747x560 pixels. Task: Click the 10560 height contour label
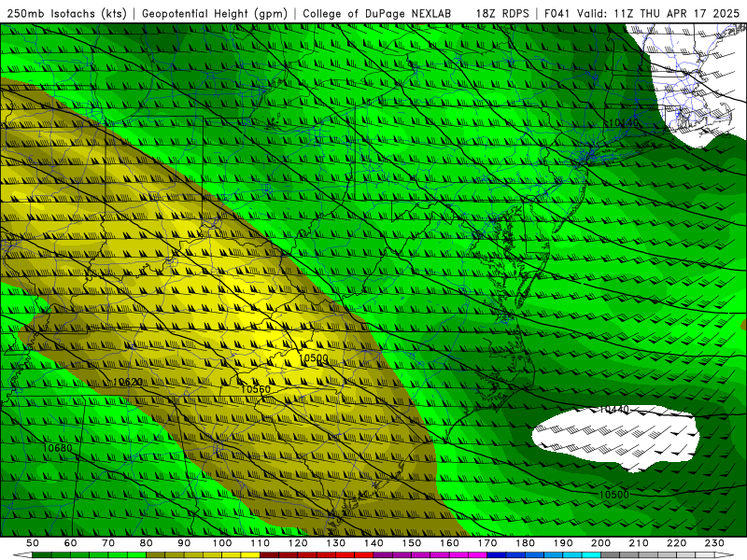pyautogui.click(x=255, y=389)
